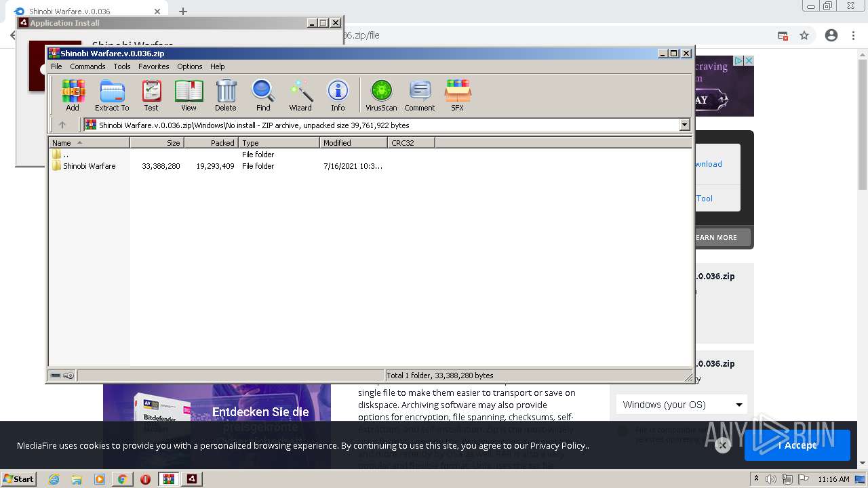Click the taskbar clock 11:16 AM
This screenshot has height=488, width=868.
coord(833,479)
